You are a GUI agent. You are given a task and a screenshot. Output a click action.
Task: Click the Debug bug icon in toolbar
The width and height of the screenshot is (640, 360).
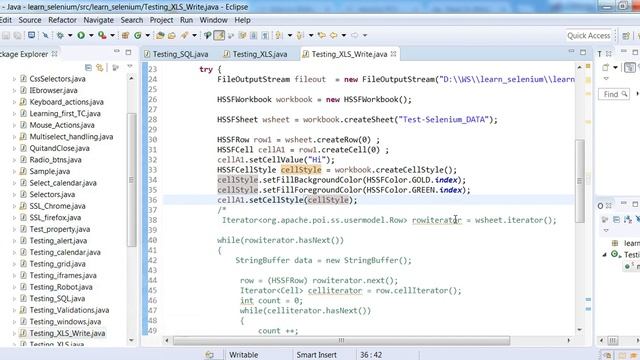pos(60,36)
